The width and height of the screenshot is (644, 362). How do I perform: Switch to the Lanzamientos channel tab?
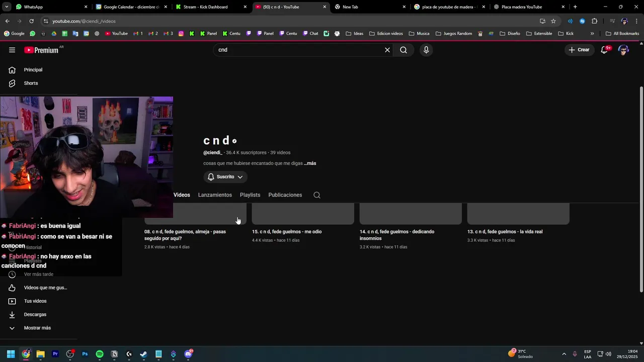[215, 195]
